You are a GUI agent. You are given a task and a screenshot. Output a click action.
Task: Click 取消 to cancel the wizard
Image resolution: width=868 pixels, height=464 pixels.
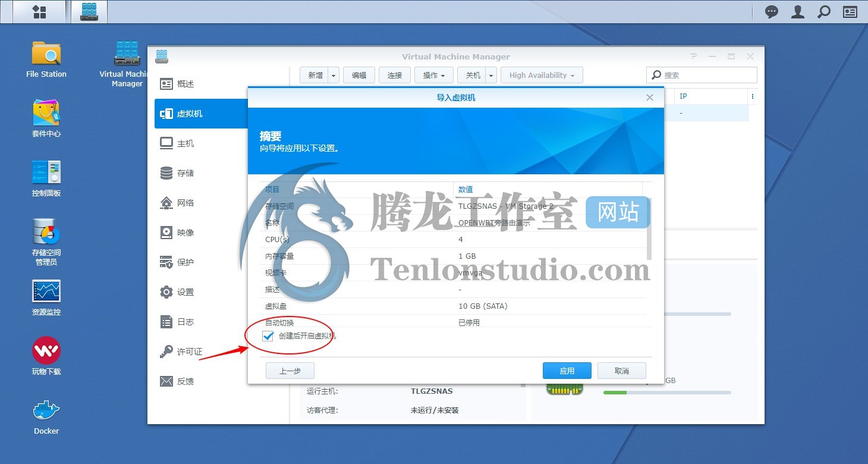(x=622, y=371)
